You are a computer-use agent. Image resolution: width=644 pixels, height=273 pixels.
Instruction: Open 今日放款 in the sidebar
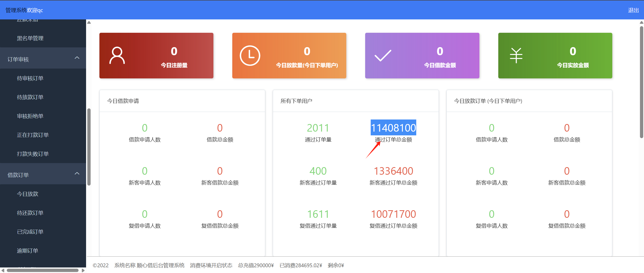[27, 194]
